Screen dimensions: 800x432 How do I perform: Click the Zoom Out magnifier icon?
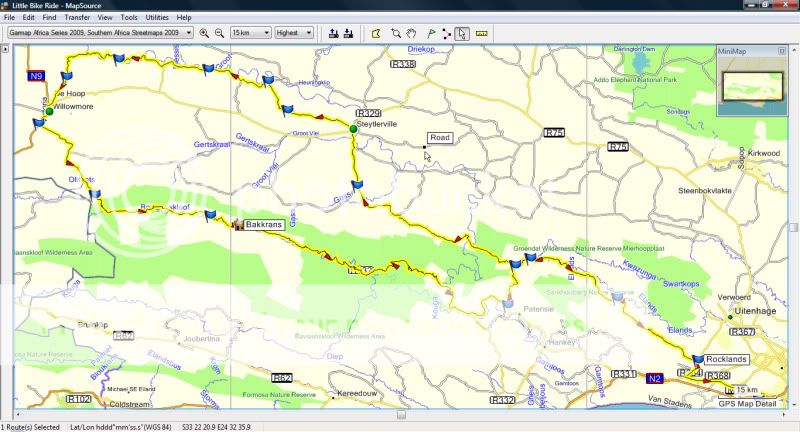[219, 33]
